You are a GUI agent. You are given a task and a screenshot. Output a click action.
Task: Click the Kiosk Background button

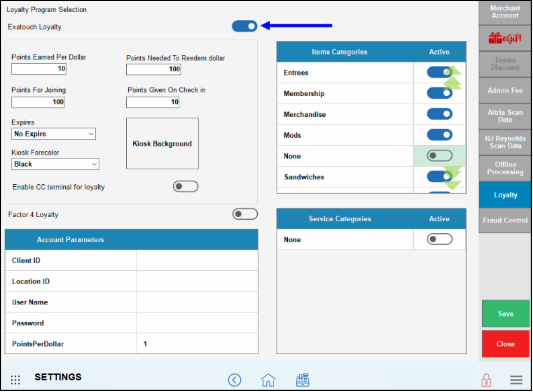(x=162, y=144)
